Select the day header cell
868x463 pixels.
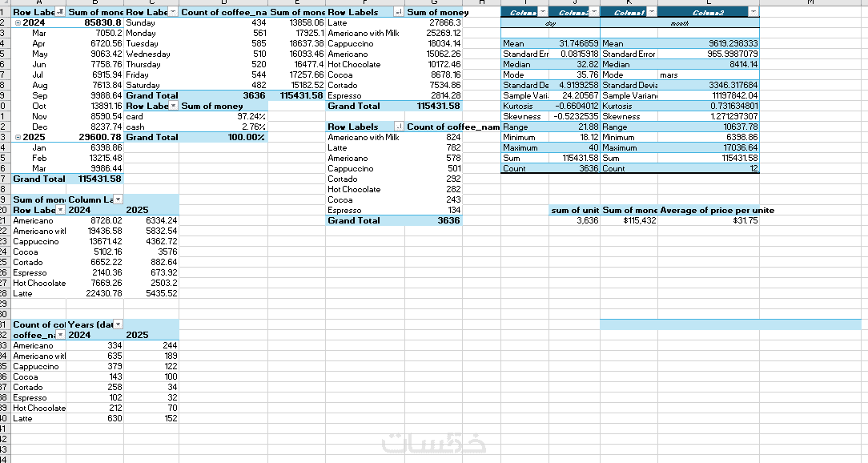[x=550, y=23]
